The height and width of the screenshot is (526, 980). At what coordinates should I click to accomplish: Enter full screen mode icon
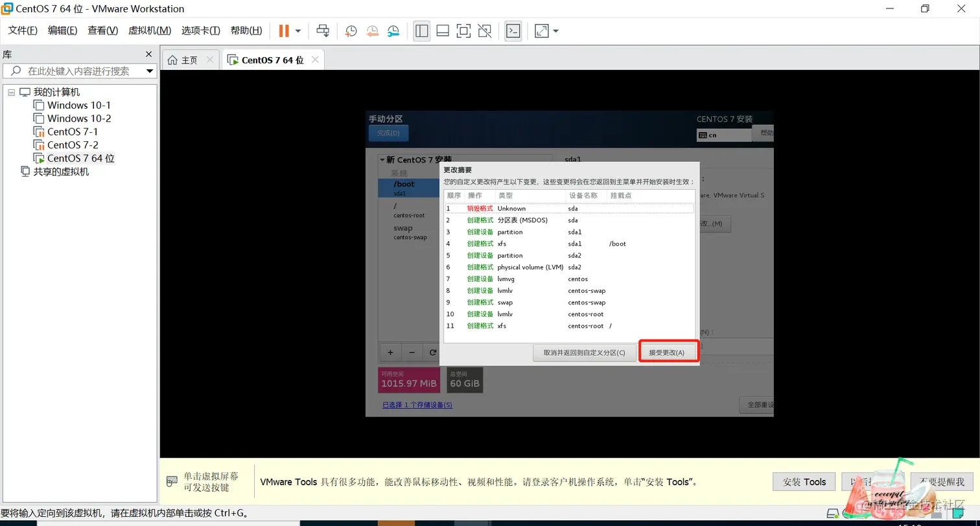pos(463,30)
